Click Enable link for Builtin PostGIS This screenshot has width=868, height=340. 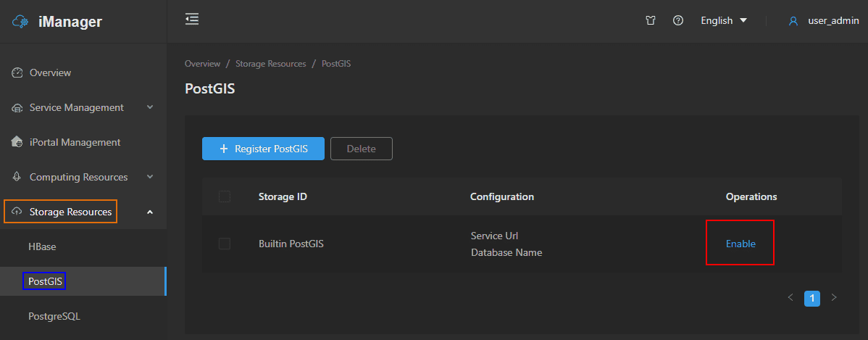[x=740, y=244]
